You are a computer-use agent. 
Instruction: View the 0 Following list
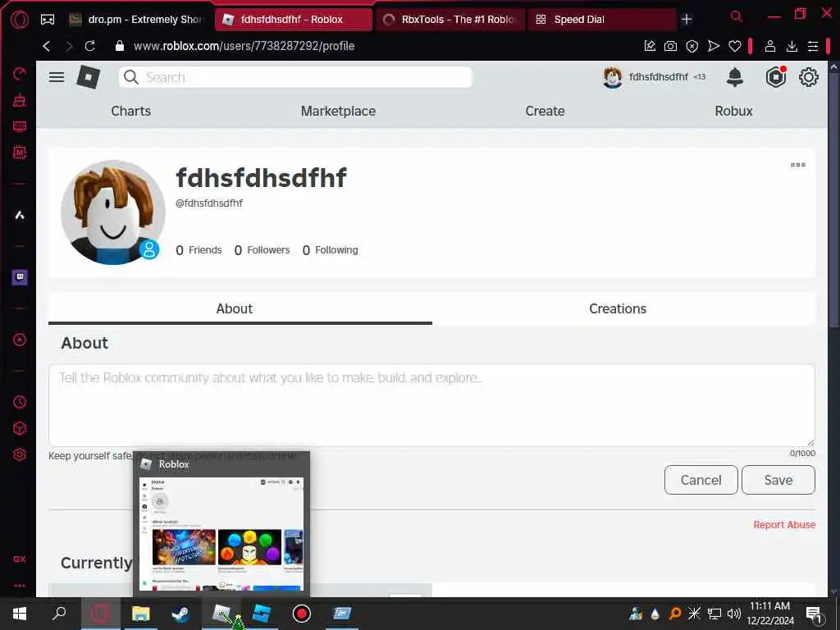[x=330, y=250]
